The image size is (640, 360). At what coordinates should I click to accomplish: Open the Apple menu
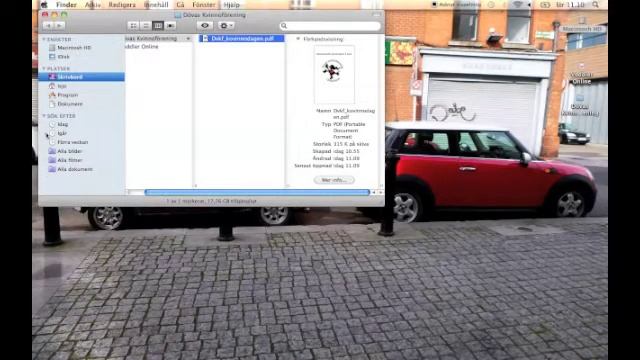coord(44,5)
